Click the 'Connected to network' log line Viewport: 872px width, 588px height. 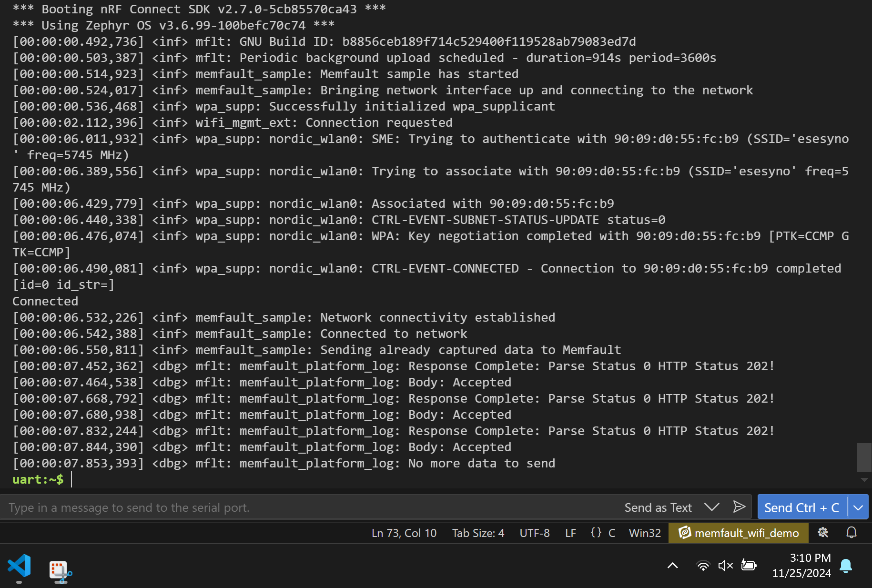coord(240,334)
